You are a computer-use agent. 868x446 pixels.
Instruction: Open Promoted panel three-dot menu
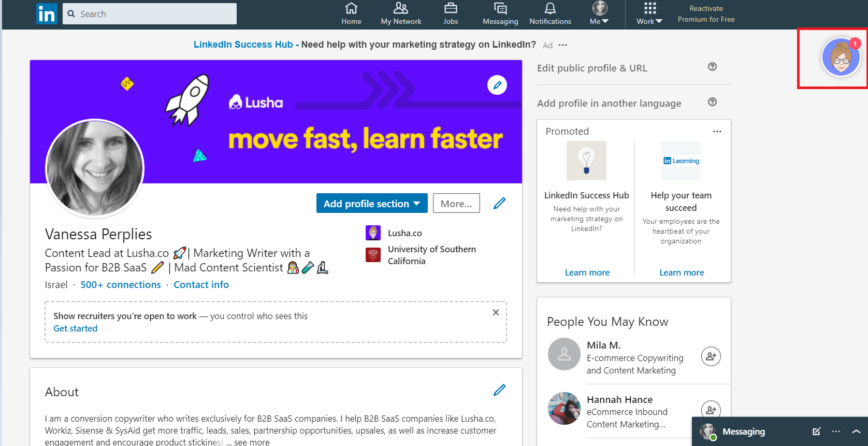point(717,132)
